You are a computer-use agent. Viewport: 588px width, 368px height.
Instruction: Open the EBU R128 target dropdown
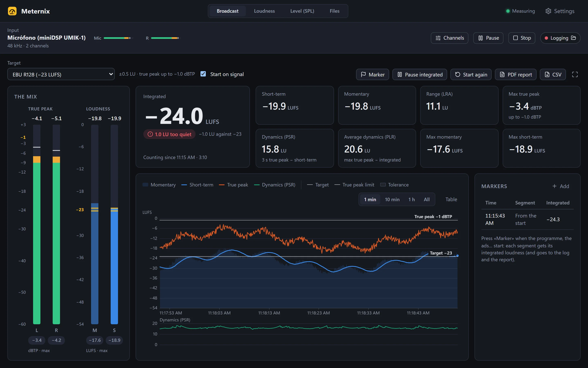[61, 74]
